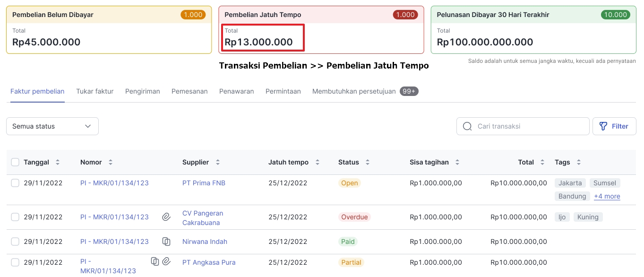Sort by Supplier column arrows

tap(218, 162)
